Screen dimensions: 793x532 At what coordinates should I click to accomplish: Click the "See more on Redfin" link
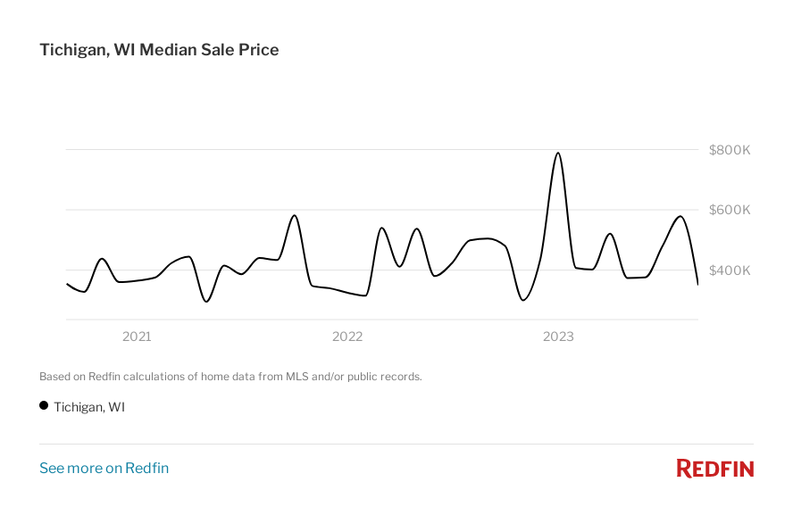104,468
